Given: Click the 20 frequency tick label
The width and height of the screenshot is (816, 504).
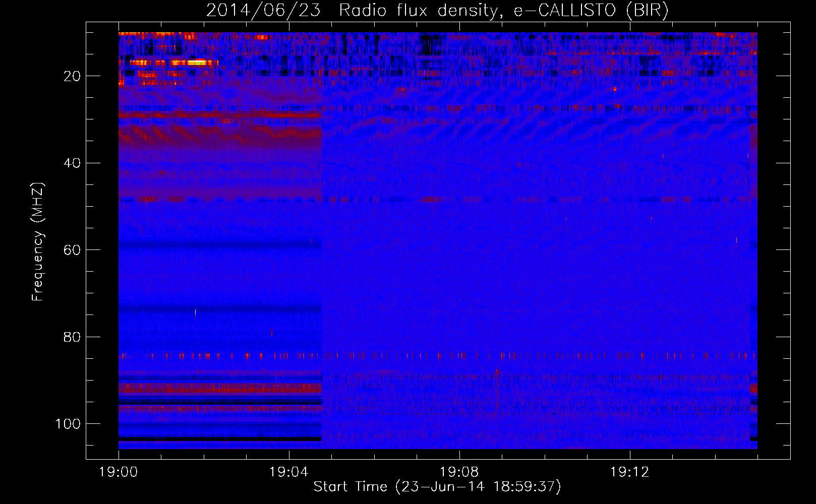Looking at the screenshot, I should (x=72, y=76).
